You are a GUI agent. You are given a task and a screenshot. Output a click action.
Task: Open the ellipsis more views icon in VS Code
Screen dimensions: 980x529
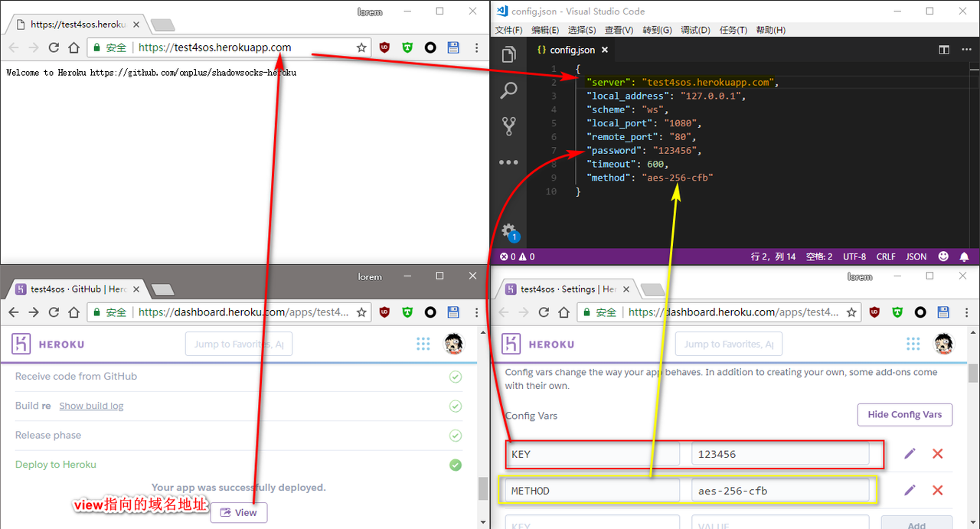508,162
